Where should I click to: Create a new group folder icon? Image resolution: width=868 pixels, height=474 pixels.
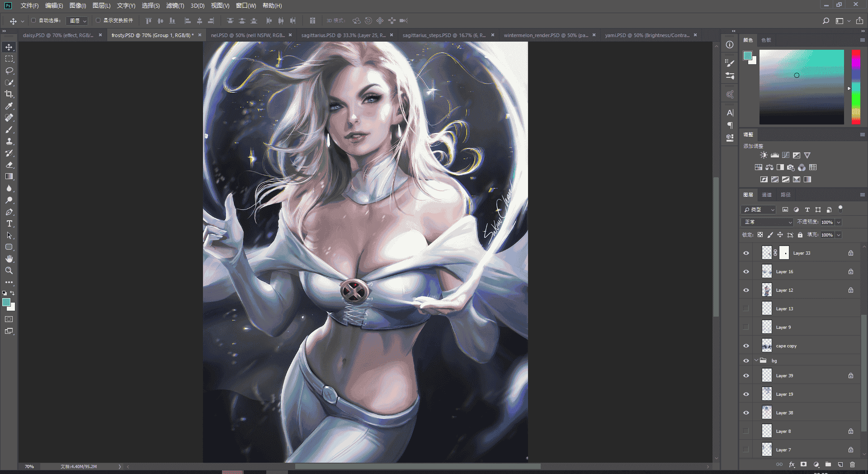[828, 465]
